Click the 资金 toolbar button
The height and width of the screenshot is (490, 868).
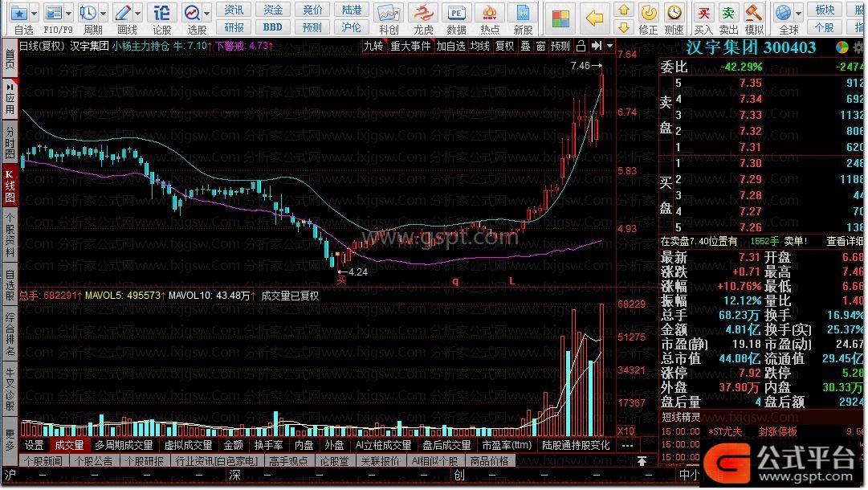point(273,10)
